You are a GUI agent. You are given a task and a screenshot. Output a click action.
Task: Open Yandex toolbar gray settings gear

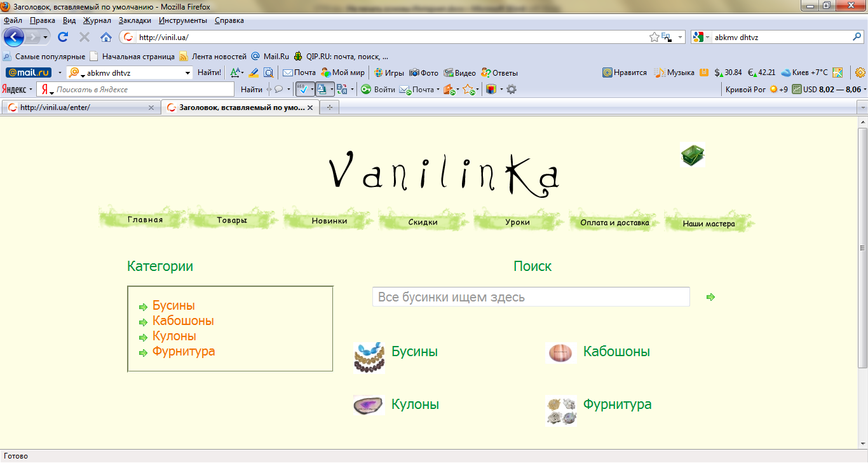pyautogui.click(x=512, y=90)
